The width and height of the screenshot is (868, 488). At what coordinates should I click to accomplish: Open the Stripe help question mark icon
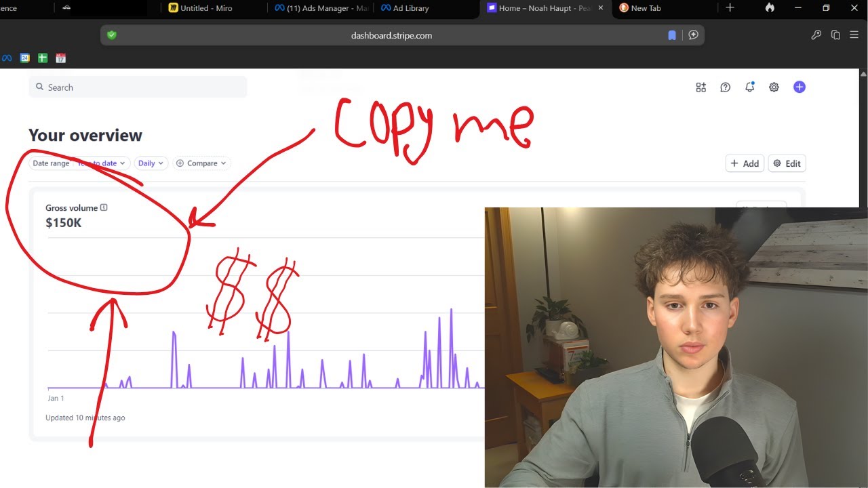tap(726, 87)
